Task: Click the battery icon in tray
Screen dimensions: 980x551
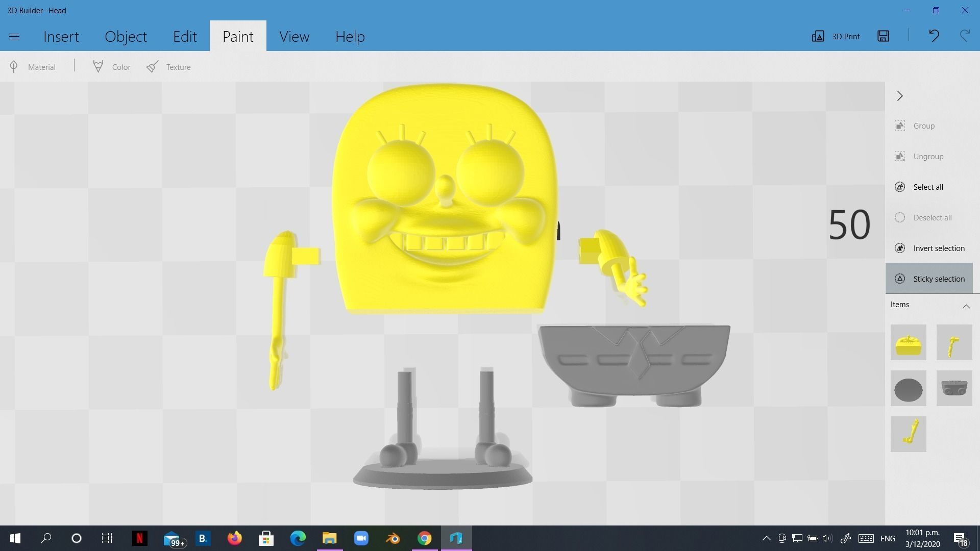Action: (x=812, y=538)
